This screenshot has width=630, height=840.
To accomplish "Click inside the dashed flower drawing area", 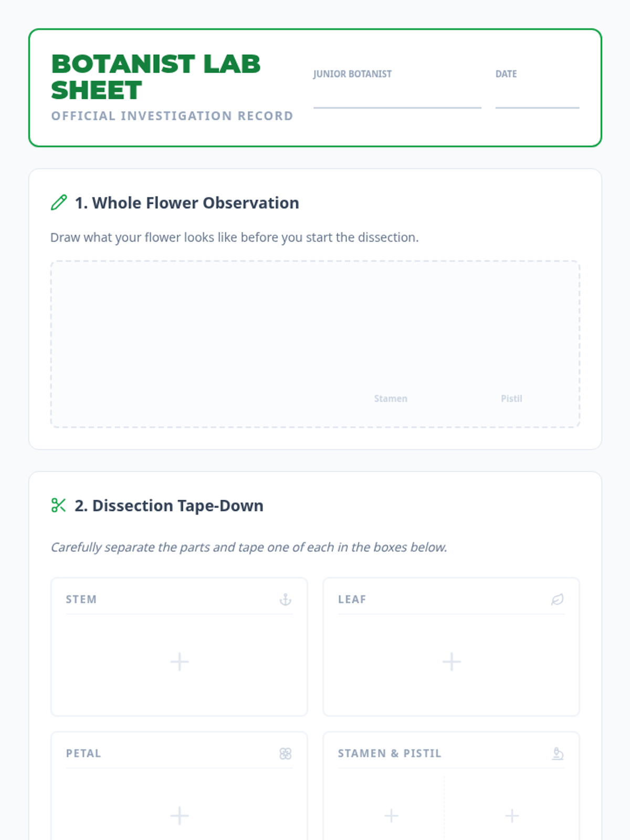I will [315, 344].
